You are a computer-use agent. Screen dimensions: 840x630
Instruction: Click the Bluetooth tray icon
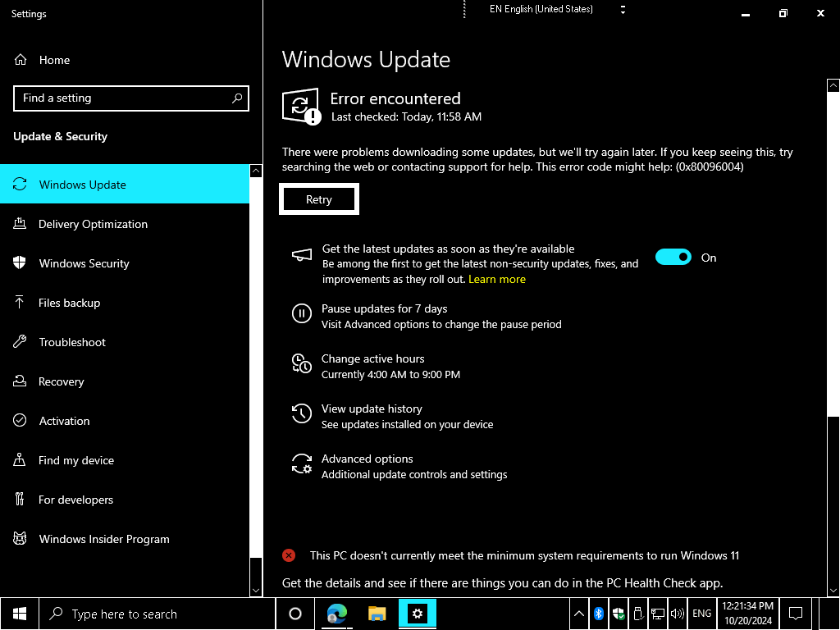point(599,614)
